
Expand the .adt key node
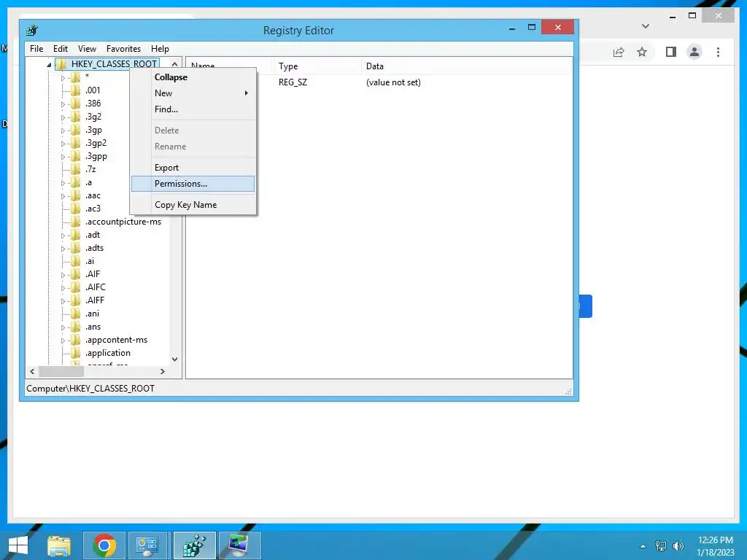tap(63, 236)
